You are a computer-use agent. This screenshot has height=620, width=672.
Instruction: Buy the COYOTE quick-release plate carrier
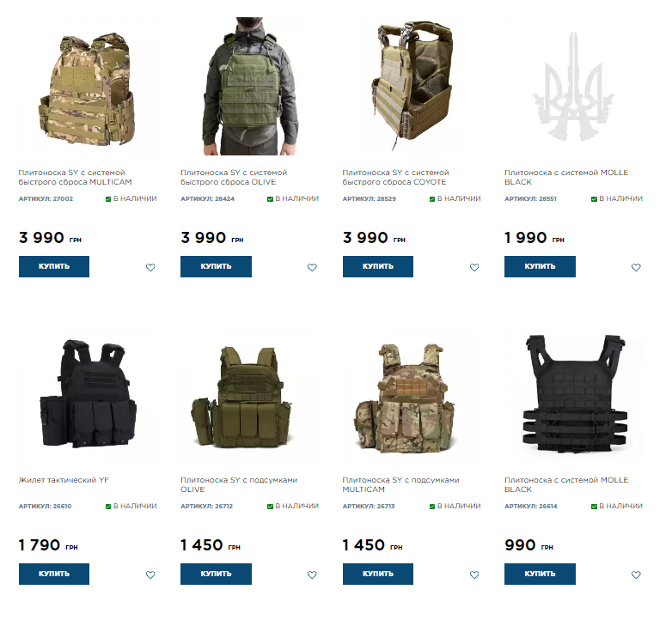coord(378,267)
